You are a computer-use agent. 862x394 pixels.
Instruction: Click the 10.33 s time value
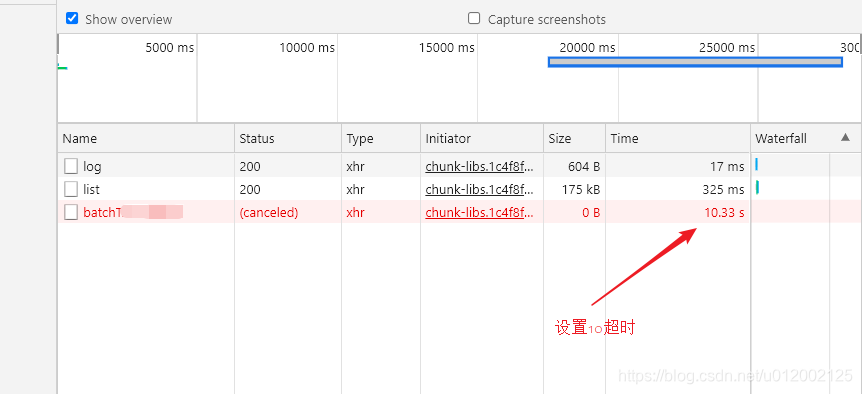pyautogui.click(x=725, y=213)
